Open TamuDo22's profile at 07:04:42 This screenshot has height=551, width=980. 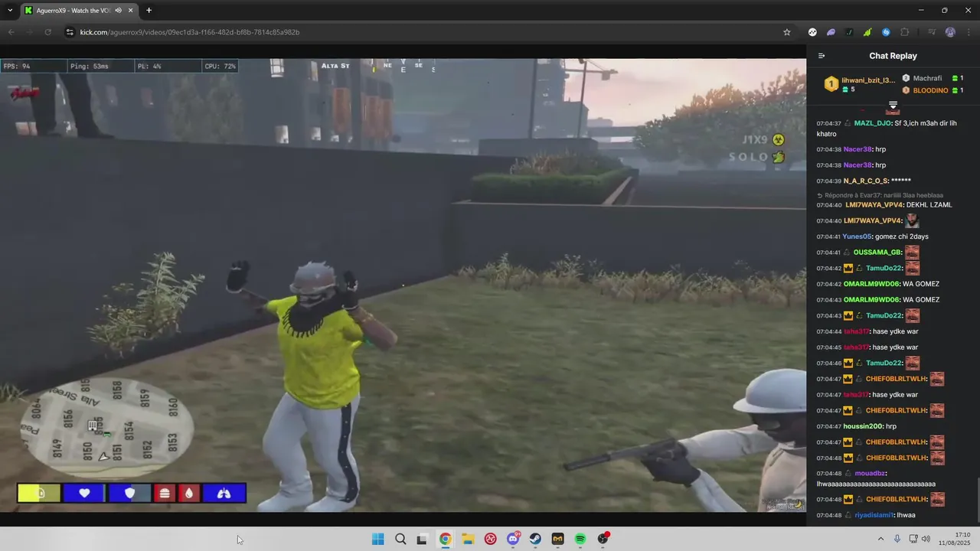point(884,269)
